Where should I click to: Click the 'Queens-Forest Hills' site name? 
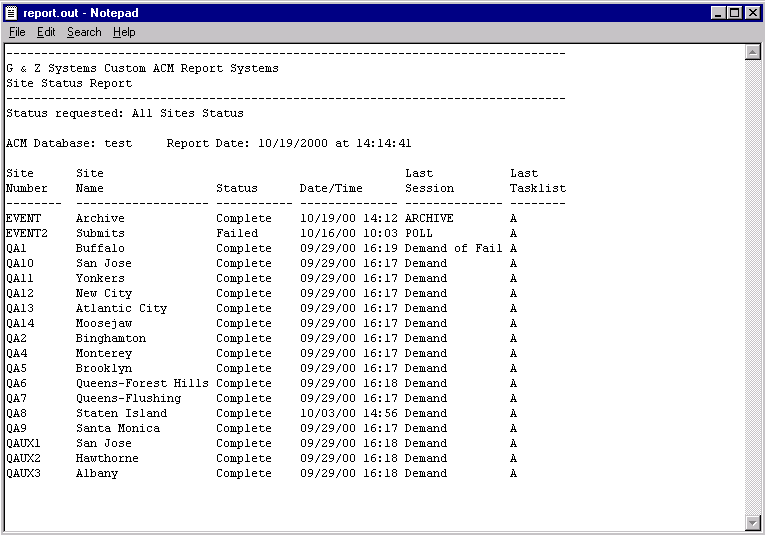point(142,383)
